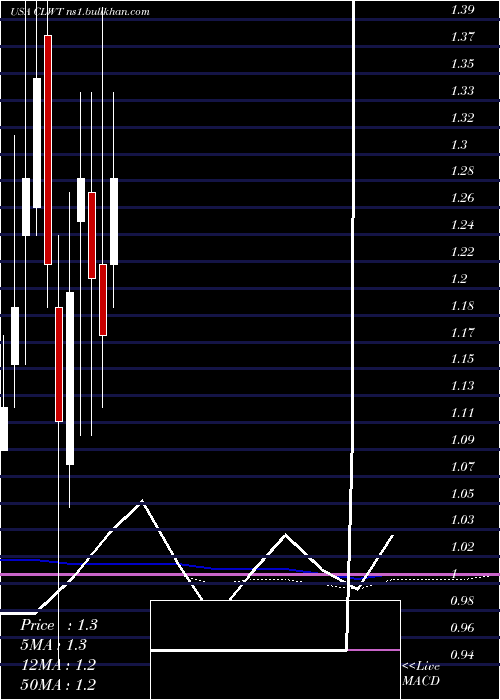500x700 pixels.
Task: Click the 1.17 price axis label
Action: click(462, 333)
